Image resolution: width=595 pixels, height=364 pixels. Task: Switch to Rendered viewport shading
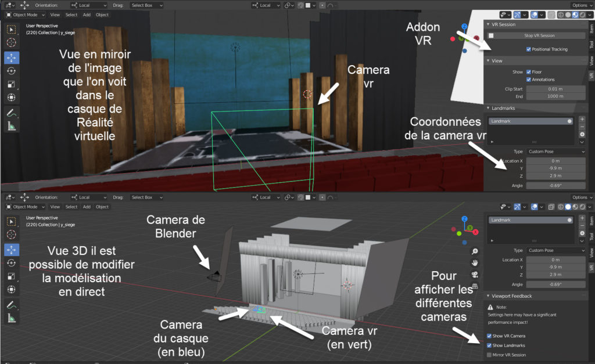point(582,15)
